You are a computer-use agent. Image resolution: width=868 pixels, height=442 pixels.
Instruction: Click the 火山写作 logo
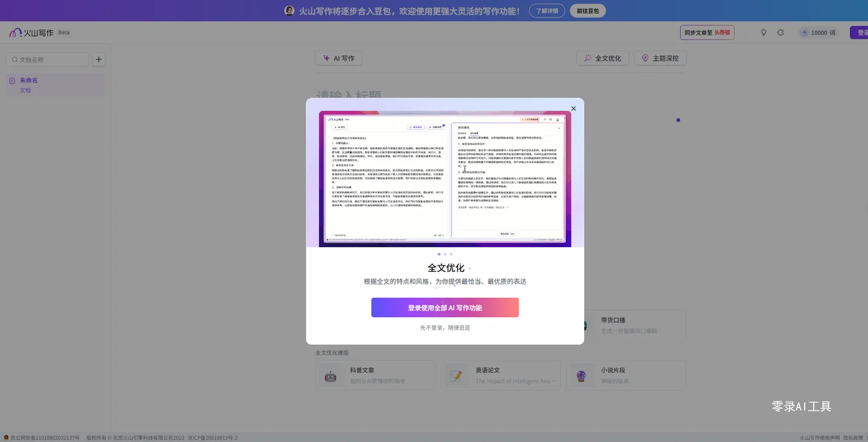(x=31, y=33)
